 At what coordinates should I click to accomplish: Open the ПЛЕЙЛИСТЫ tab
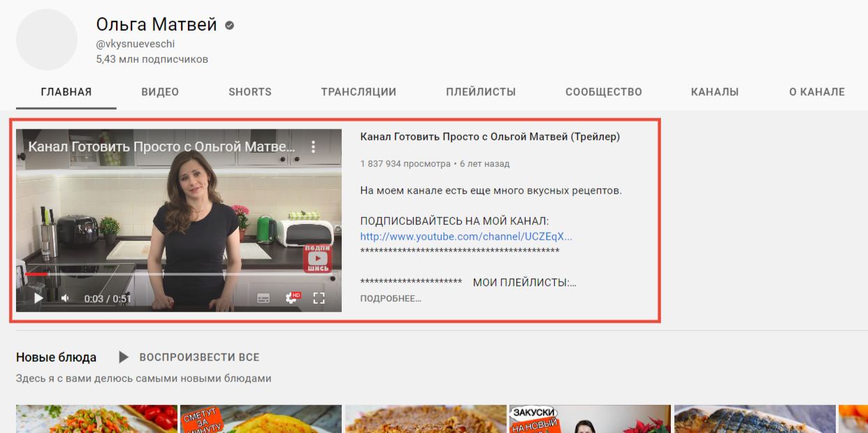pos(480,91)
